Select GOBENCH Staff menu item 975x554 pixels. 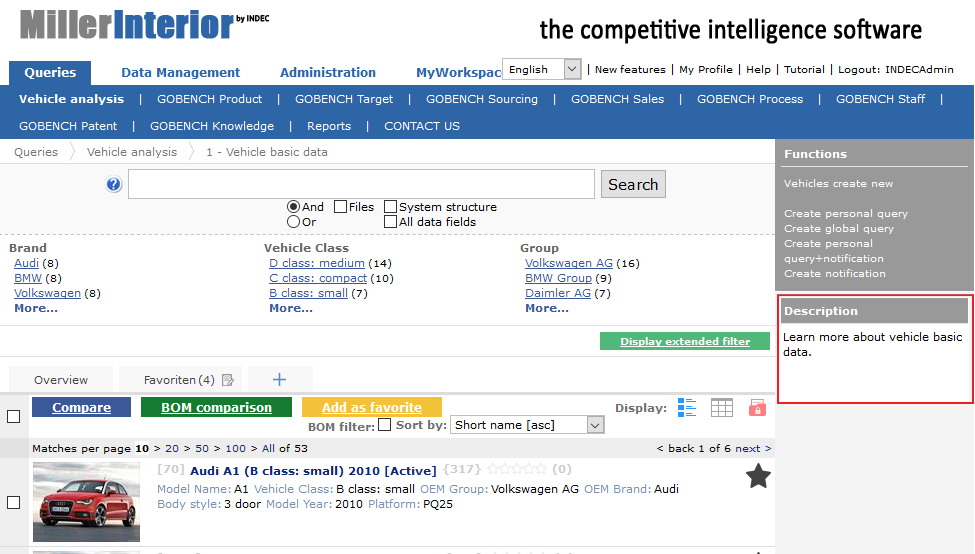tap(880, 99)
